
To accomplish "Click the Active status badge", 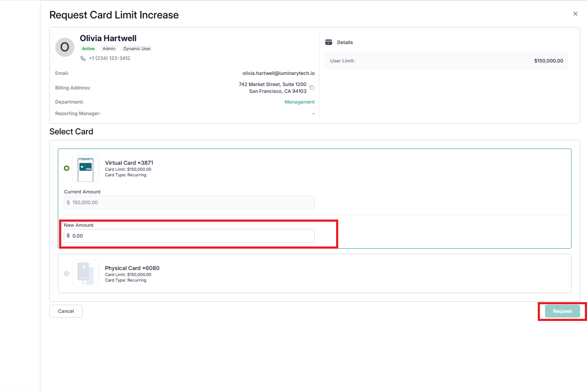I will (x=88, y=49).
